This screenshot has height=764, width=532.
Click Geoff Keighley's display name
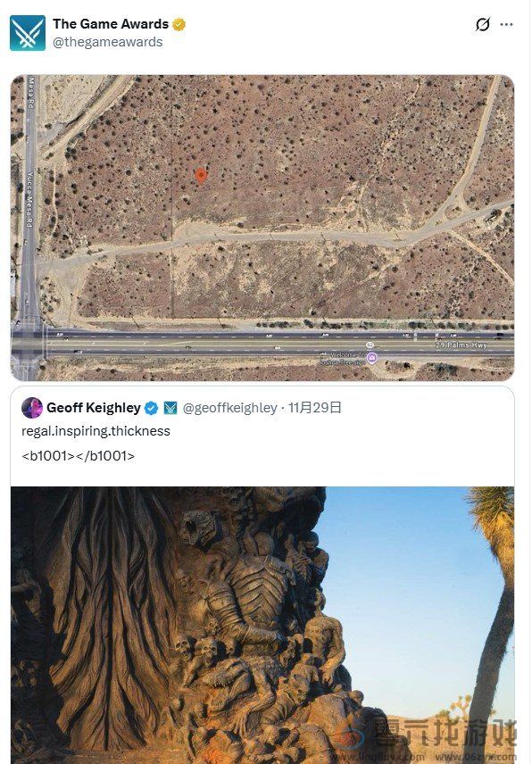click(x=94, y=407)
